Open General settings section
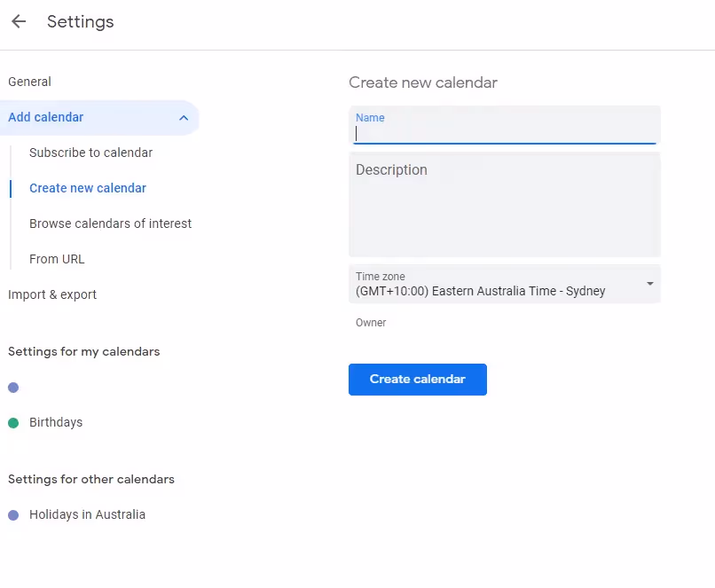The width and height of the screenshot is (715, 588). tap(30, 82)
